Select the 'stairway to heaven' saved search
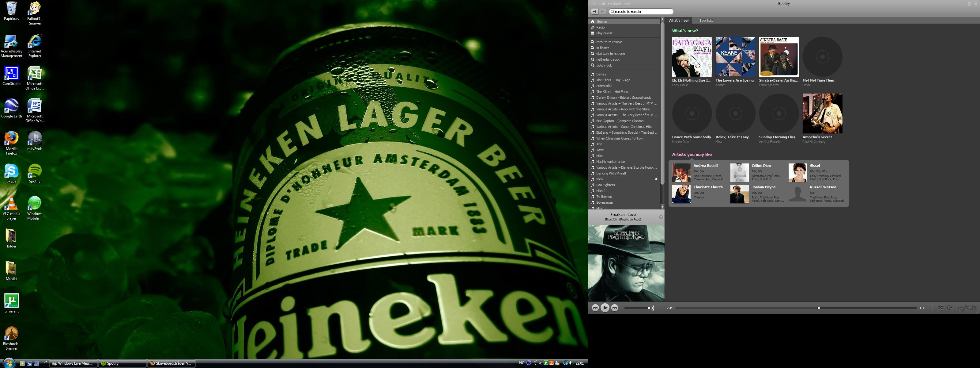The width and height of the screenshot is (980, 368). 624,54
